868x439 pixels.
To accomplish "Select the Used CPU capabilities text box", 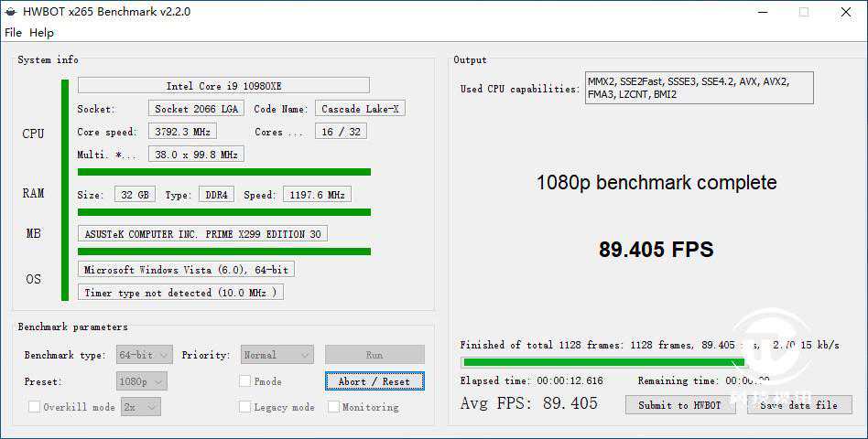I will (x=699, y=88).
